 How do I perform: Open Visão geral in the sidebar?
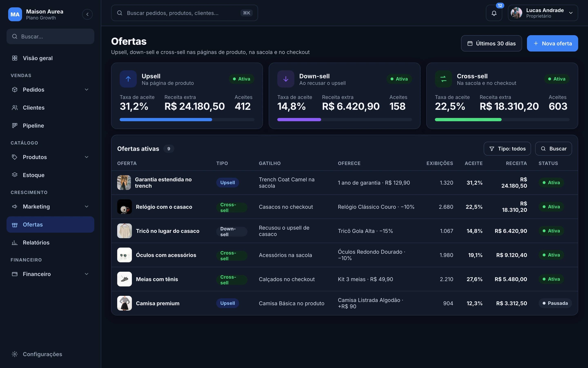click(50, 58)
